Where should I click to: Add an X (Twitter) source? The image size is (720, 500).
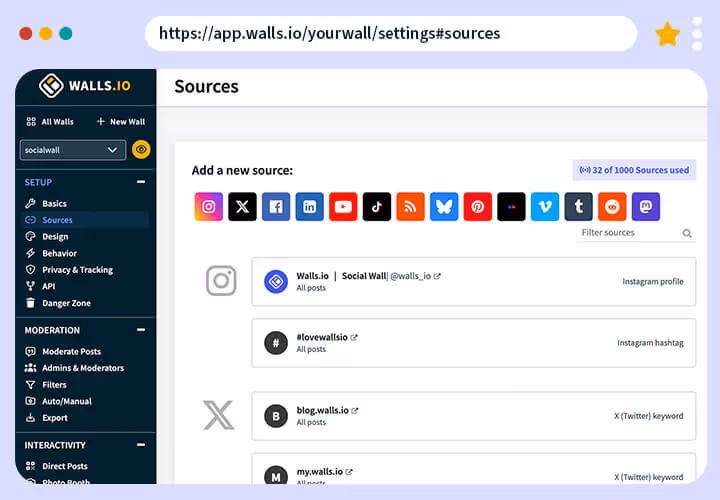pos(242,207)
